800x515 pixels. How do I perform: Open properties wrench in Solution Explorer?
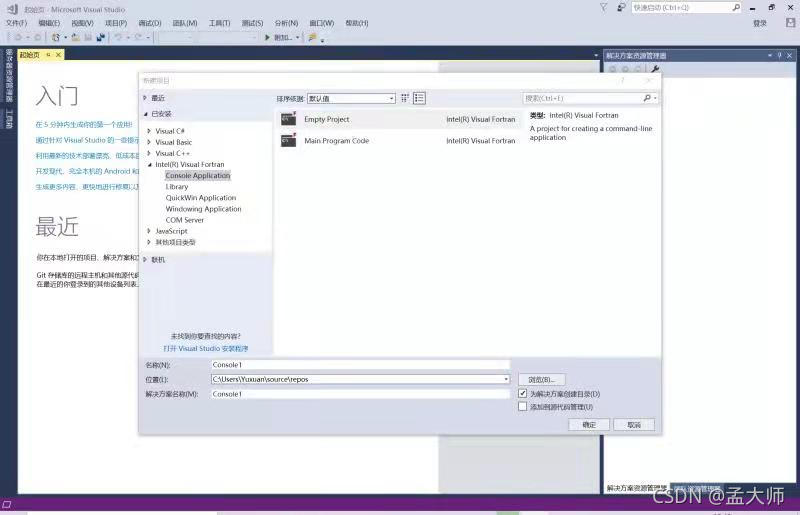pyautogui.click(x=655, y=69)
